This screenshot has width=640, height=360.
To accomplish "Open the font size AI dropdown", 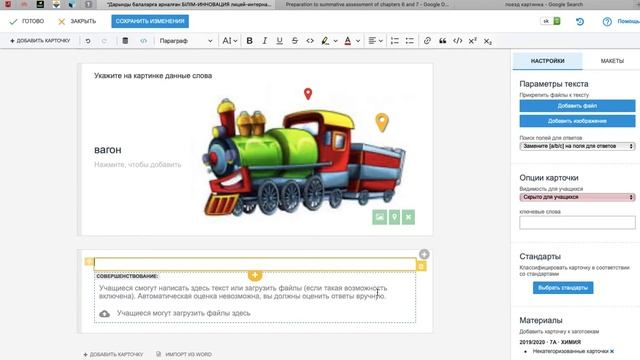I will tap(229, 41).
